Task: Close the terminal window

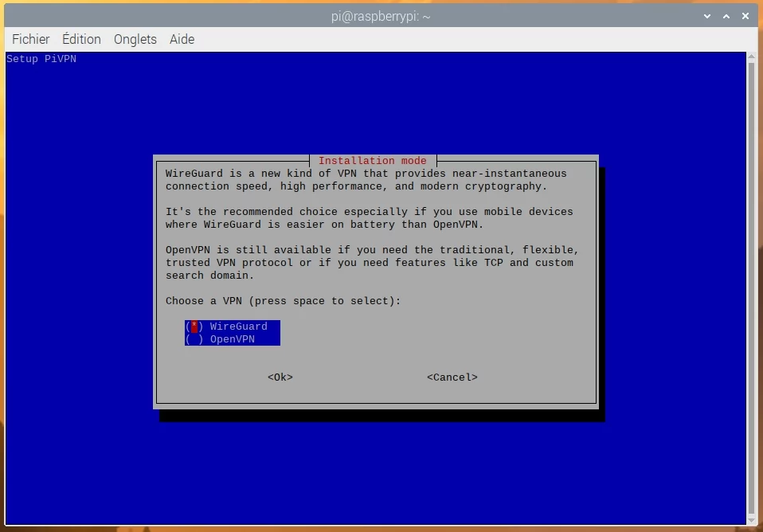Action: [745, 16]
